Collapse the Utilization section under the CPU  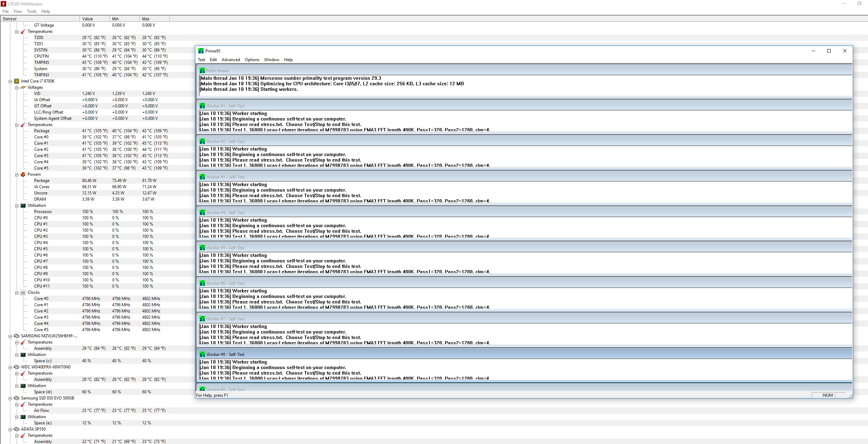[17, 206]
